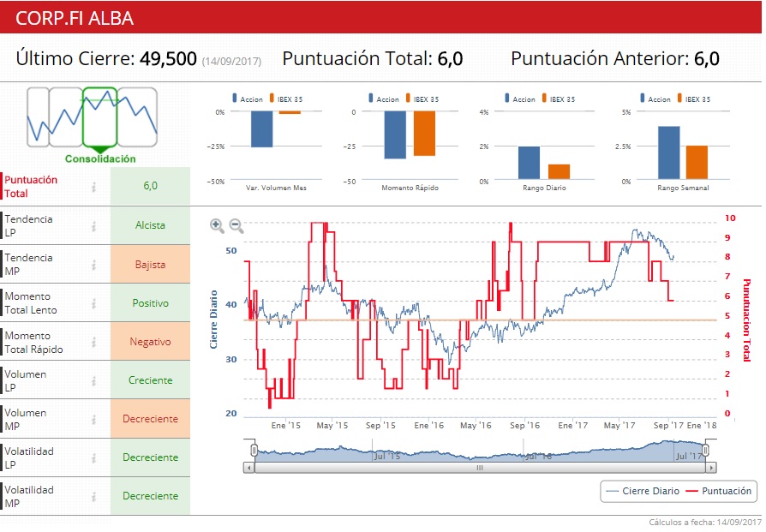The width and height of the screenshot is (766, 532).
Task: Open info icon for Volumen MP row
Action: point(93,419)
